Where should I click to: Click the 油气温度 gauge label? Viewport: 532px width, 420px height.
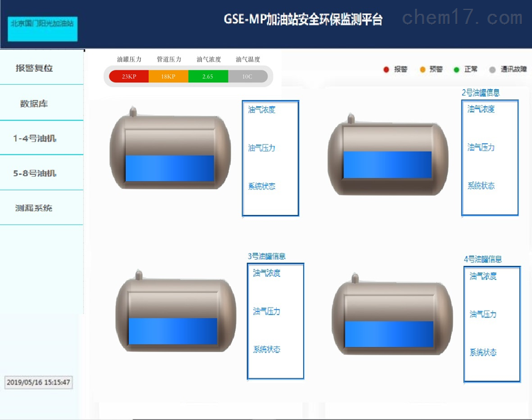point(248,59)
